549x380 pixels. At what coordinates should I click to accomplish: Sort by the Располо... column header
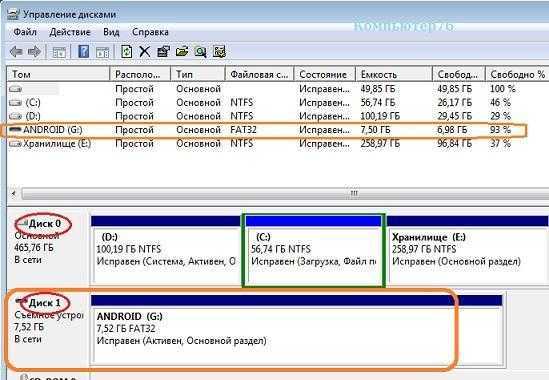pyautogui.click(x=140, y=74)
